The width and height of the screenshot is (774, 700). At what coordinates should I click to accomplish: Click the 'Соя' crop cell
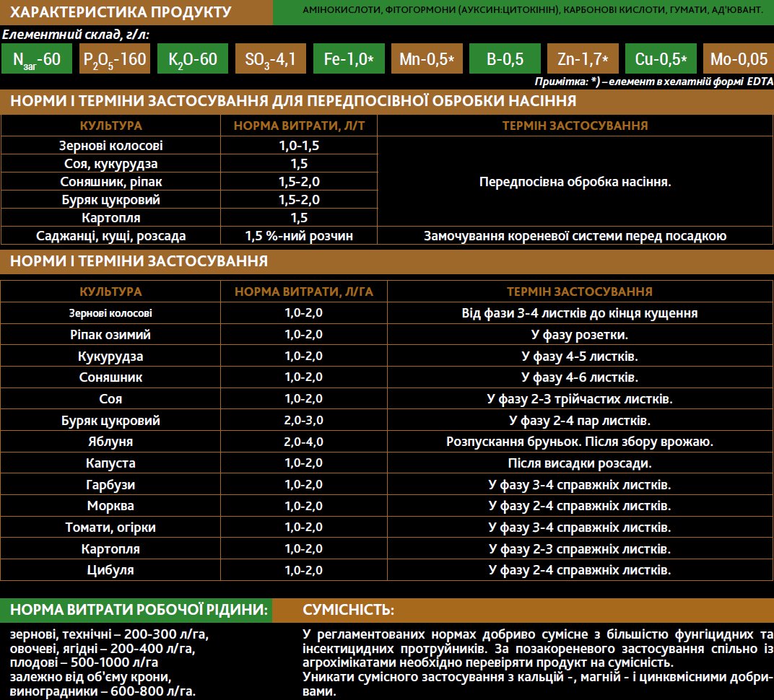point(110,398)
